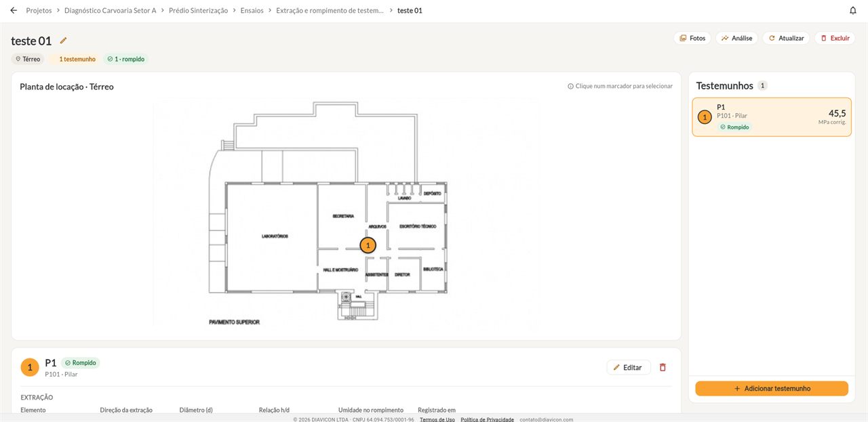Image resolution: width=868 pixels, height=422 pixels.
Task: Open the Ensaios breadcrumb
Action: pyautogui.click(x=252, y=10)
